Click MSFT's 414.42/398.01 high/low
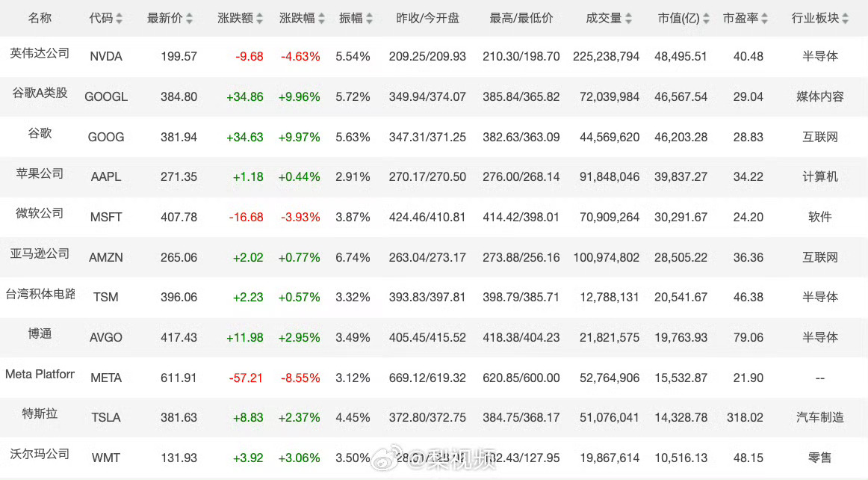 pos(521,218)
